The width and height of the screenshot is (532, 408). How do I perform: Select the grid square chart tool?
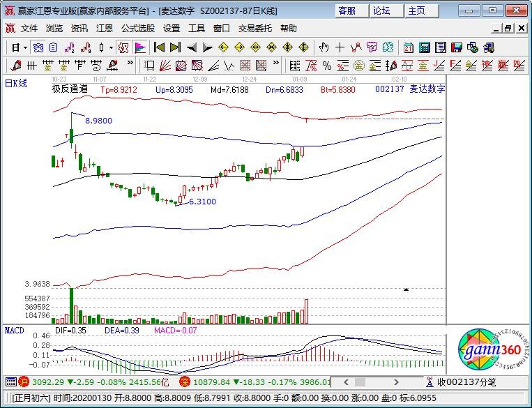[x=245, y=65]
